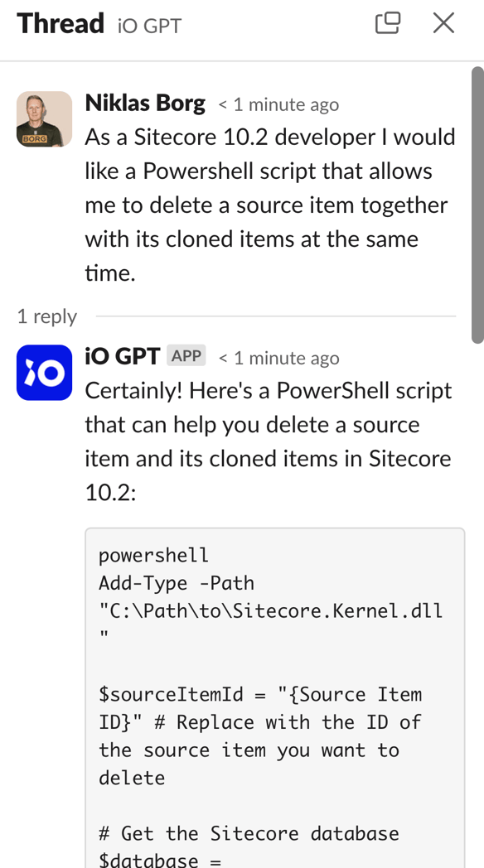
Task: Select the iO GPT sender name
Action: (x=122, y=356)
